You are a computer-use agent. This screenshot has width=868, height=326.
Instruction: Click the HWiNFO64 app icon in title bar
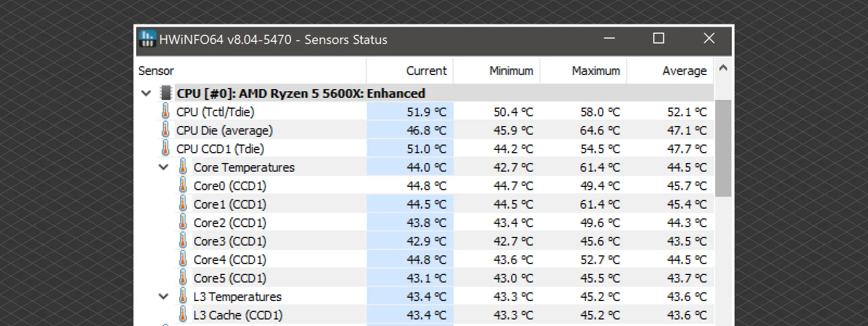point(147,39)
